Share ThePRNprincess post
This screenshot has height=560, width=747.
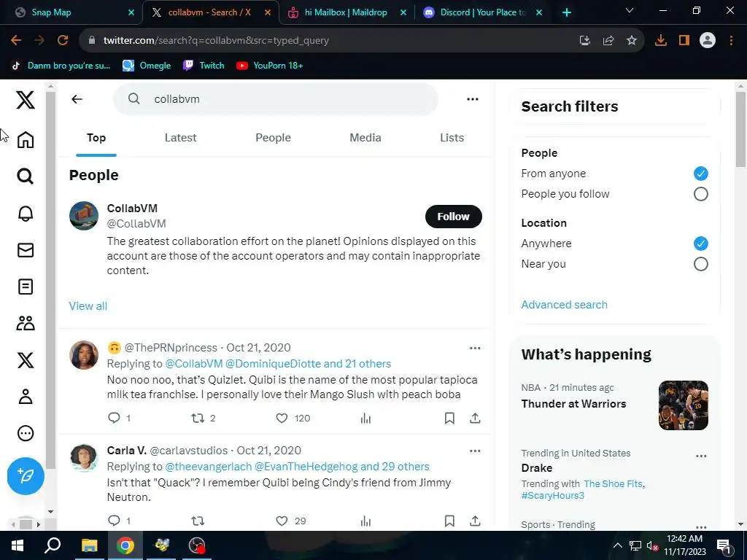[x=475, y=418]
